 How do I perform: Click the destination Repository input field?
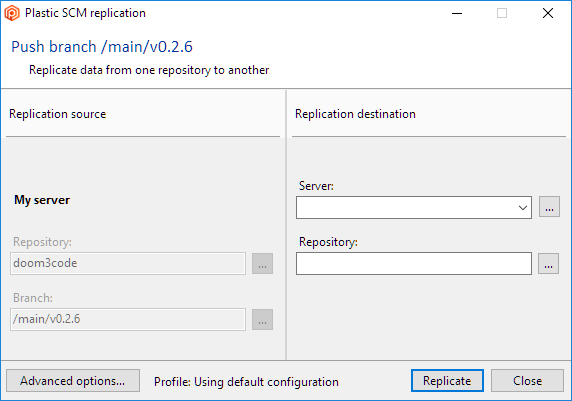tap(414, 263)
